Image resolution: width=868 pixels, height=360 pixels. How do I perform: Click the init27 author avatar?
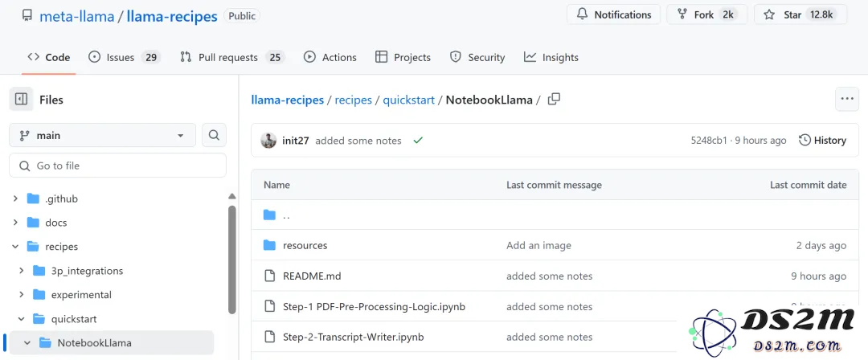(268, 141)
